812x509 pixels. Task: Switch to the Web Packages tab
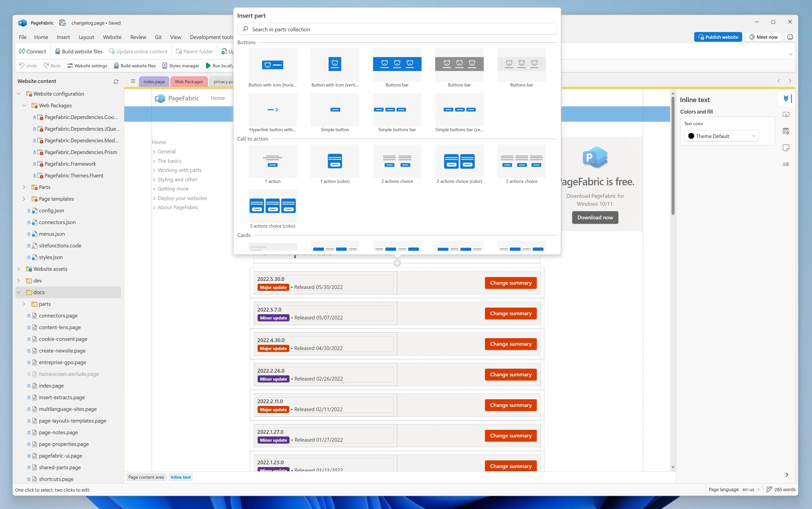189,81
